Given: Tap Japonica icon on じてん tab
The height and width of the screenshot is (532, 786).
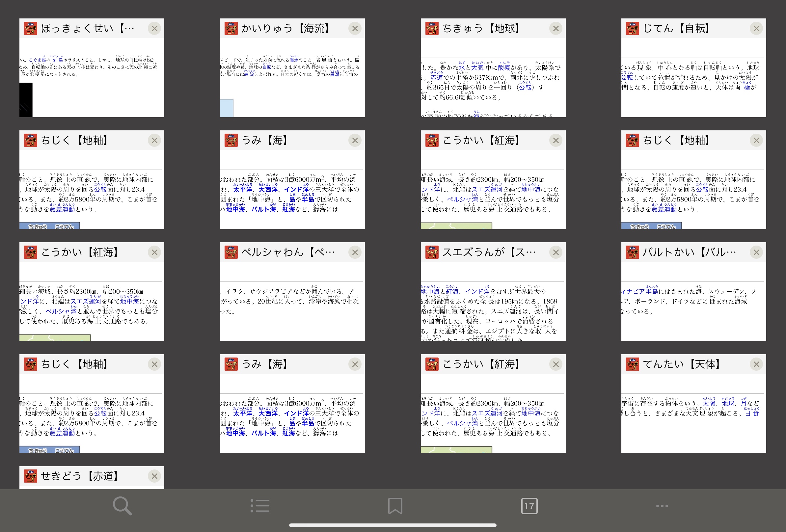Looking at the screenshot, I should [x=633, y=28].
